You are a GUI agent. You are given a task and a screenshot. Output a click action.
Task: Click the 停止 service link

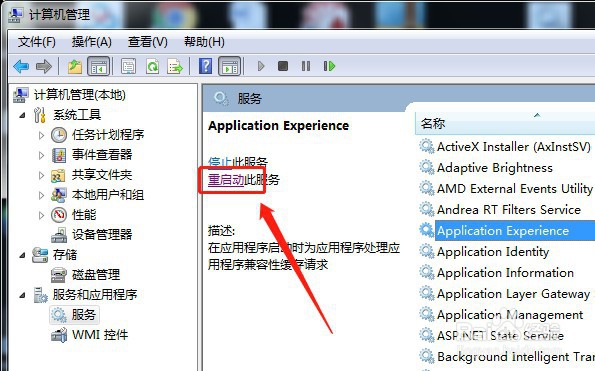pos(220,162)
